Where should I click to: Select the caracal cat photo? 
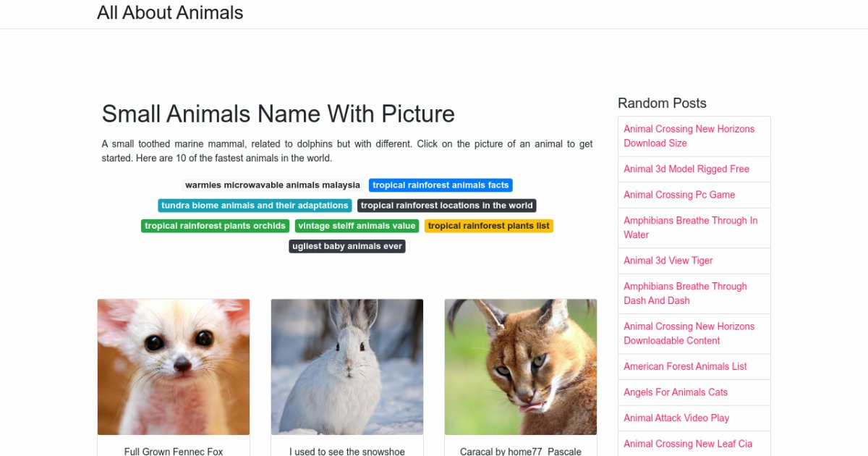521,367
